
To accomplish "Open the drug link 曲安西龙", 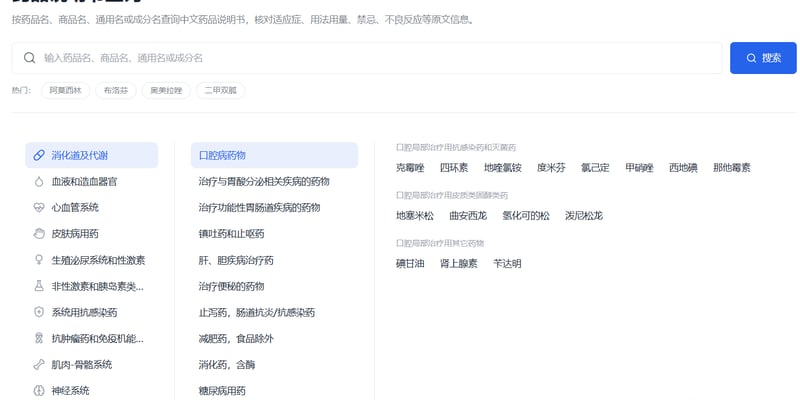I will pyautogui.click(x=468, y=216).
